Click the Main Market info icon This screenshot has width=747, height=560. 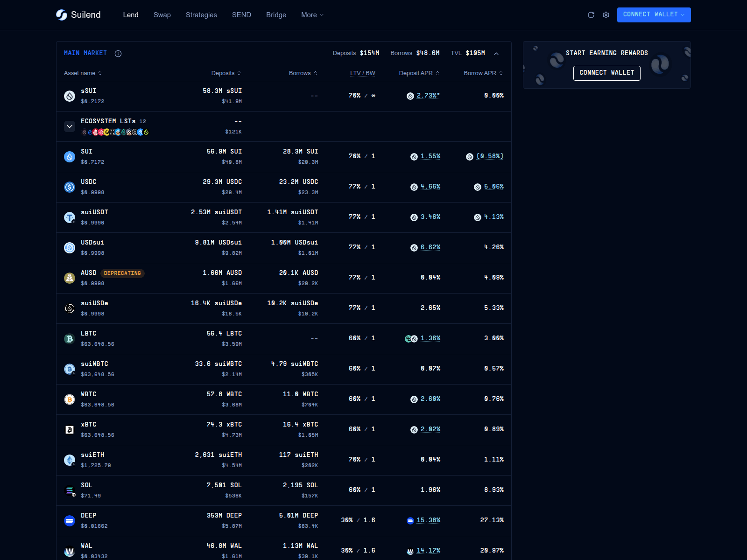[x=118, y=54]
